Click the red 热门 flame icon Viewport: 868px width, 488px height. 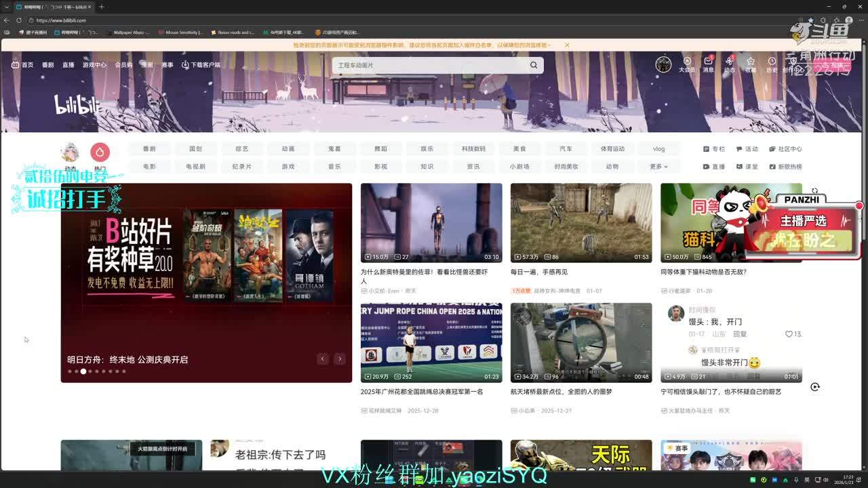point(100,152)
